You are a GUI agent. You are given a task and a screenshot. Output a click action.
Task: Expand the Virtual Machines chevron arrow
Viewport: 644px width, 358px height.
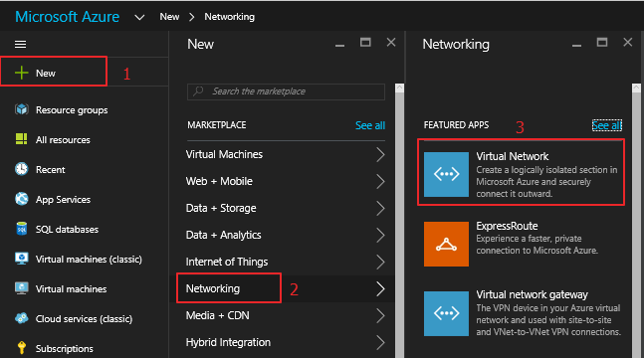[380, 155]
